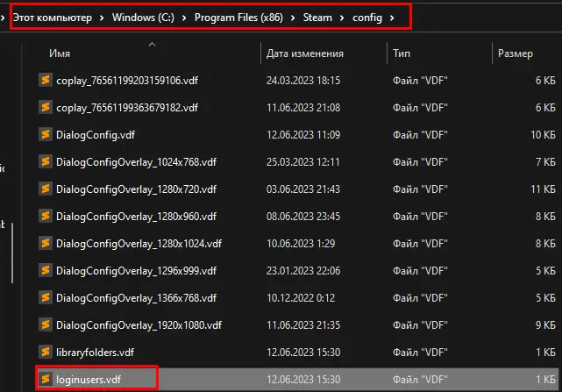The width and height of the screenshot is (562, 392).
Task: Sort files by Имя column
Action: (60, 53)
